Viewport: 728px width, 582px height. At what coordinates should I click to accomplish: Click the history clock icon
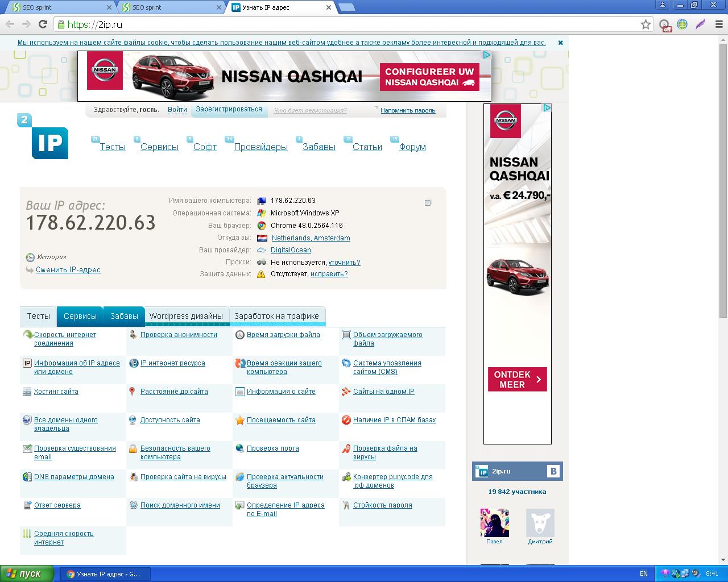tap(30, 257)
